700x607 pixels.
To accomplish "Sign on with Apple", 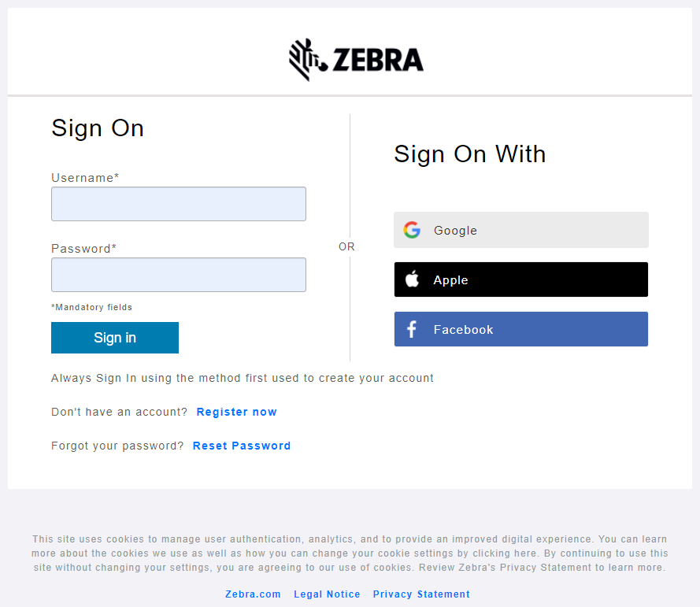I will [x=520, y=279].
